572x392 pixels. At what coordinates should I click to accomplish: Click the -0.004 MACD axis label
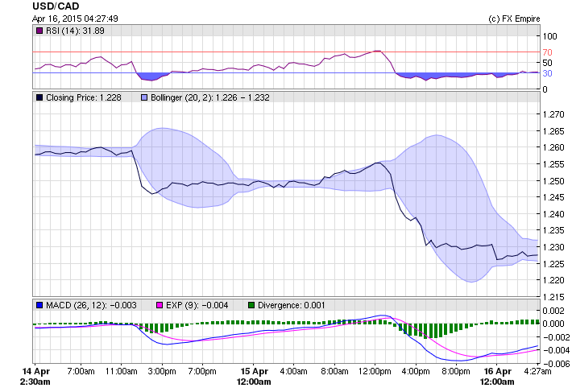557,350
